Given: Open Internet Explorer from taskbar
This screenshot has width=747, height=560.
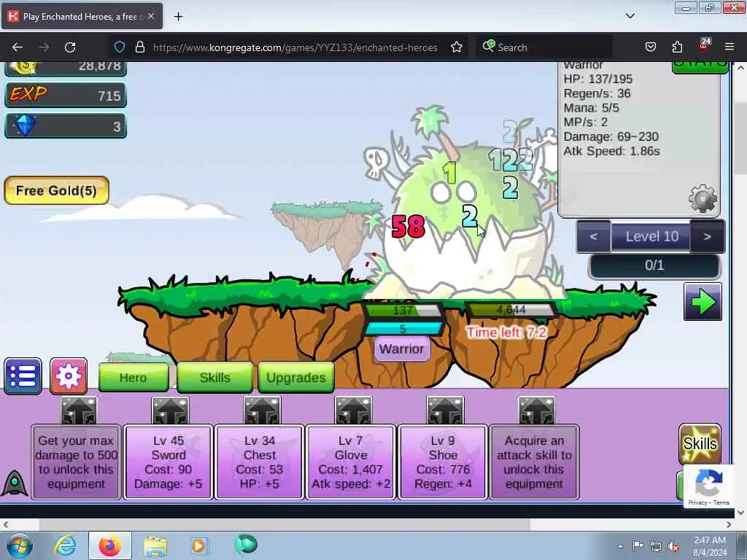Looking at the screenshot, I should tap(65, 545).
